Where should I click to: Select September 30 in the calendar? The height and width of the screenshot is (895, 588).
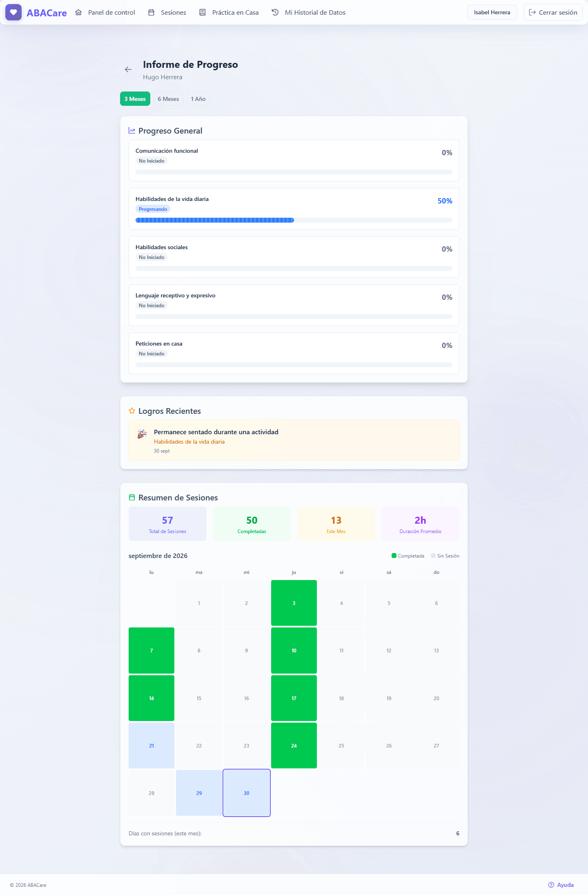tap(247, 793)
